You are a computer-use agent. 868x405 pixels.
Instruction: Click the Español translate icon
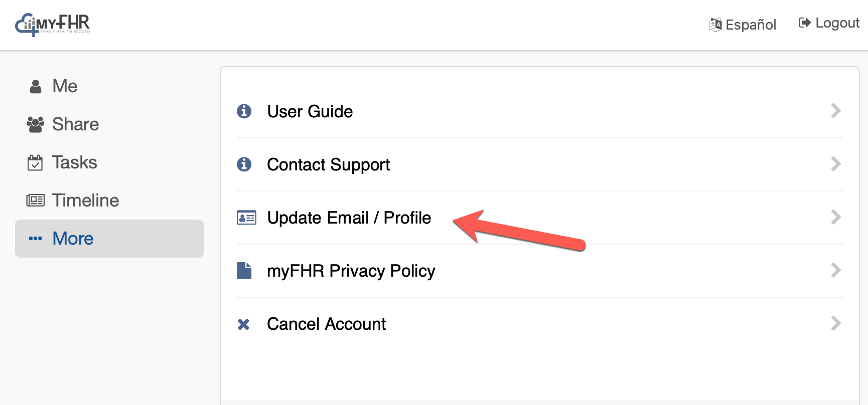(x=715, y=24)
